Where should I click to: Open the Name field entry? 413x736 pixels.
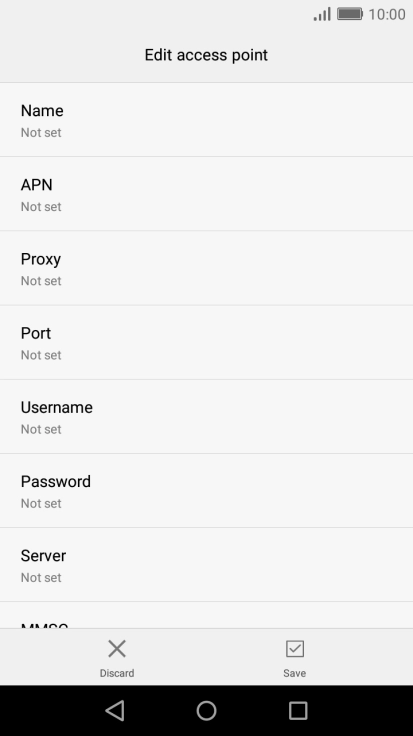click(206, 120)
